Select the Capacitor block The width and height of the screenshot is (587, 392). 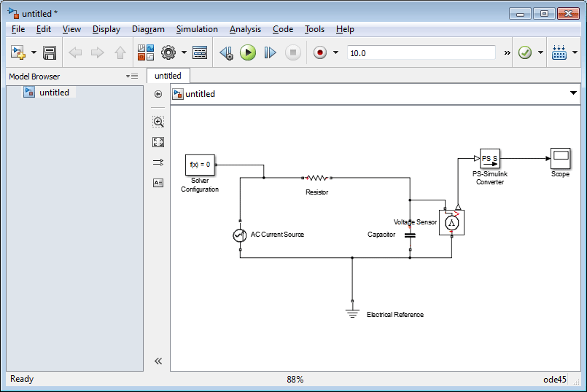(x=411, y=235)
